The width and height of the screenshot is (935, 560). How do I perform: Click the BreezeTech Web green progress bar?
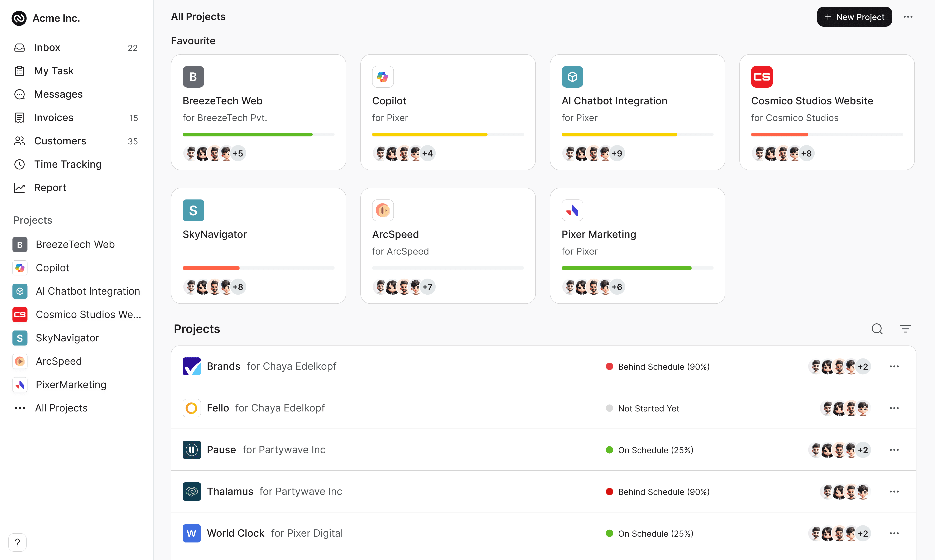pos(248,135)
